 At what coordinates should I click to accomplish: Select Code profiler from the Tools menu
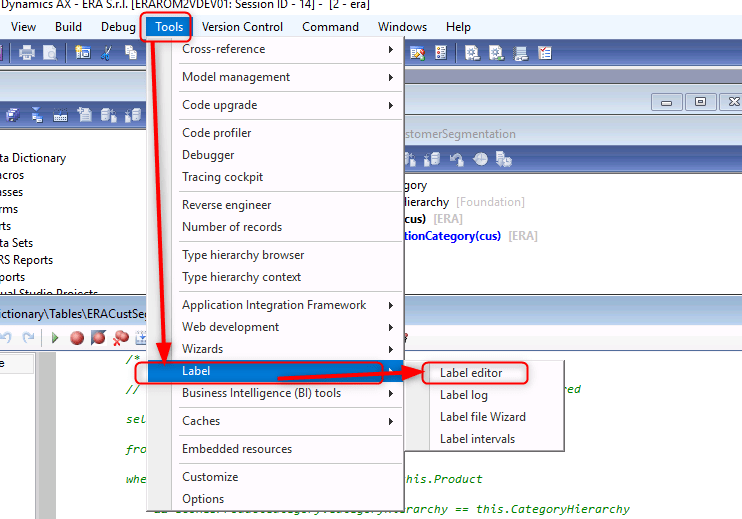(x=217, y=133)
